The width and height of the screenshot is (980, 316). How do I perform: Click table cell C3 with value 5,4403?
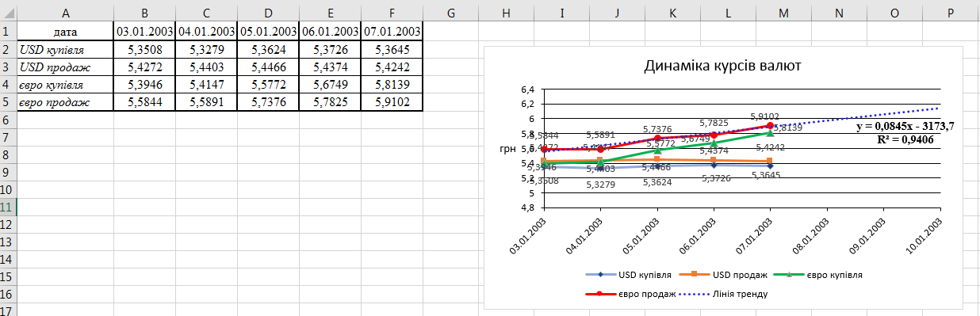pos(206,67)
